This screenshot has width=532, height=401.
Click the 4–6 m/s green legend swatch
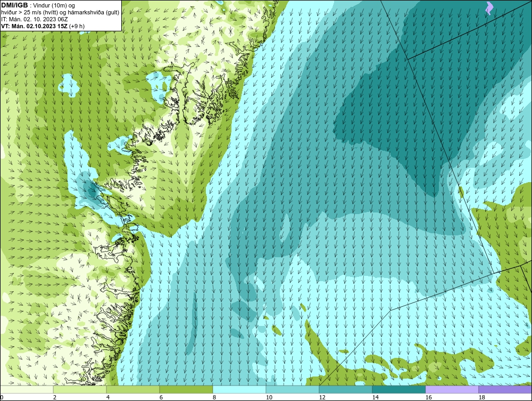(133, 389)
